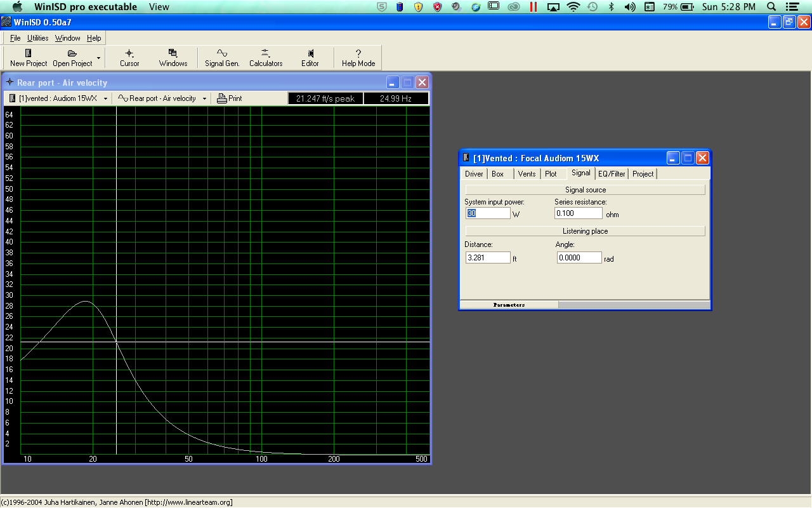Click the Angle input field
812x508 pixels.
579,257
